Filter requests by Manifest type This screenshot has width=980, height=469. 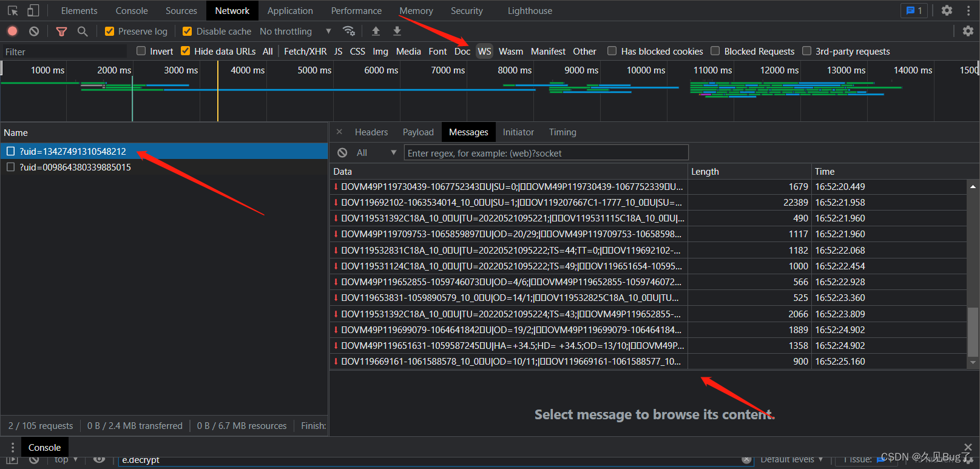tap(548, 51)
